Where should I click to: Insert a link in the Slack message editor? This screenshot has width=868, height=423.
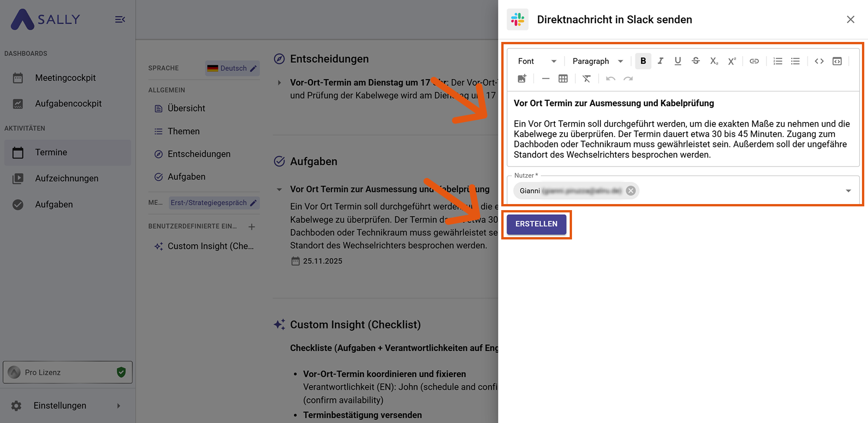[754, 61]
